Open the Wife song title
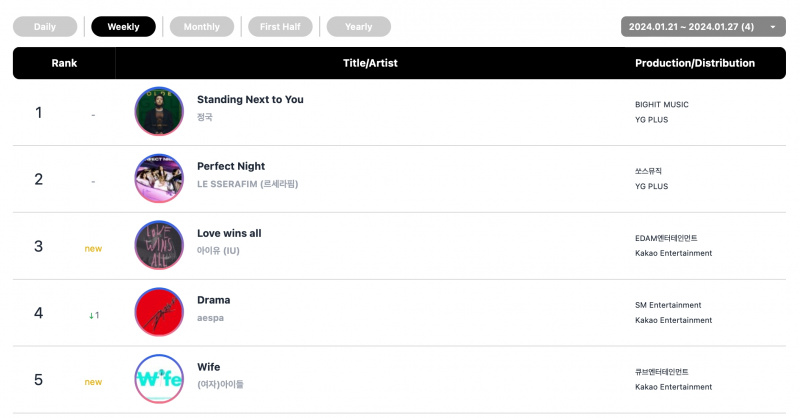Viewport: 800px width, 418px height. [209, 367]
